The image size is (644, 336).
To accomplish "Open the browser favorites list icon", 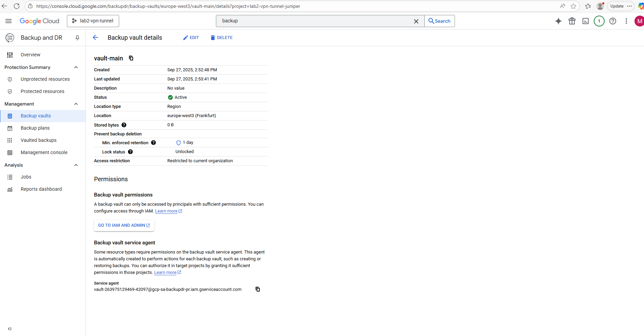I will (x=588, y=6).
